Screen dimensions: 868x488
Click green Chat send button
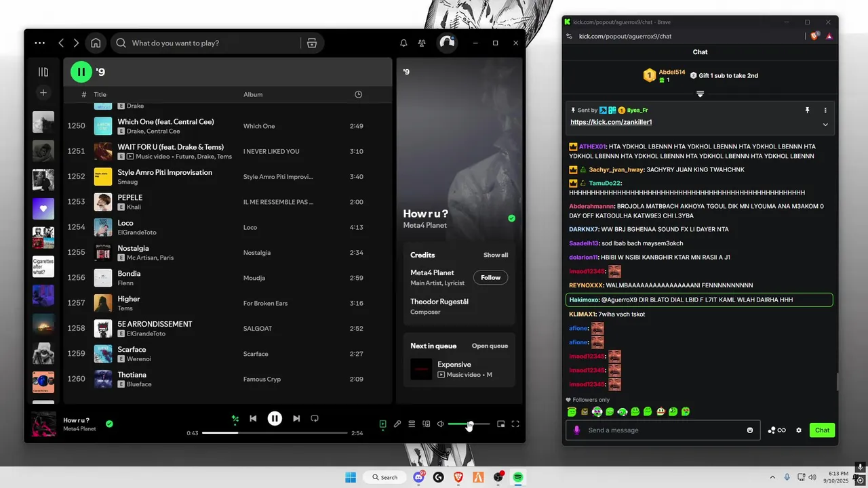tap(822, 430)
